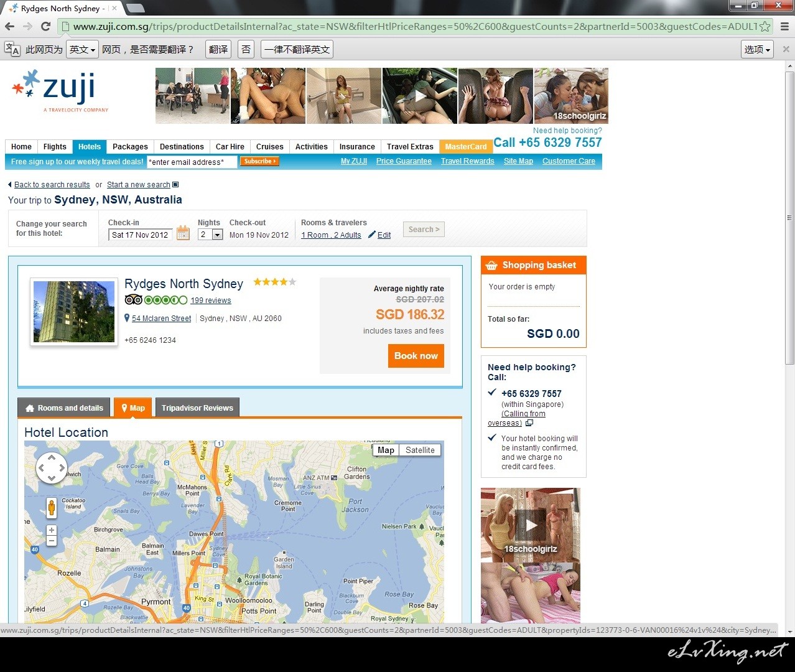Click the email address input field
Image resolution: width=795 pixels, height=672 pixels.
[192, 162]
